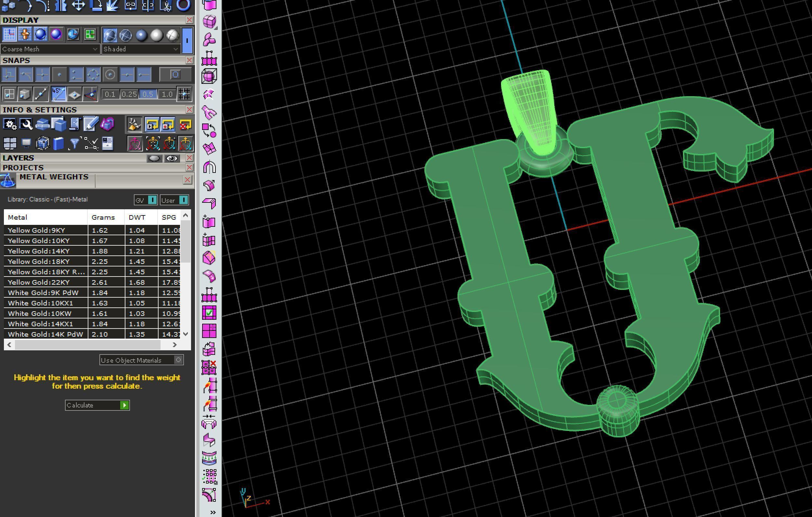Click the square-to-circle swap tool icon
Screen dimensions: 812x517
[x=209, y=131]
